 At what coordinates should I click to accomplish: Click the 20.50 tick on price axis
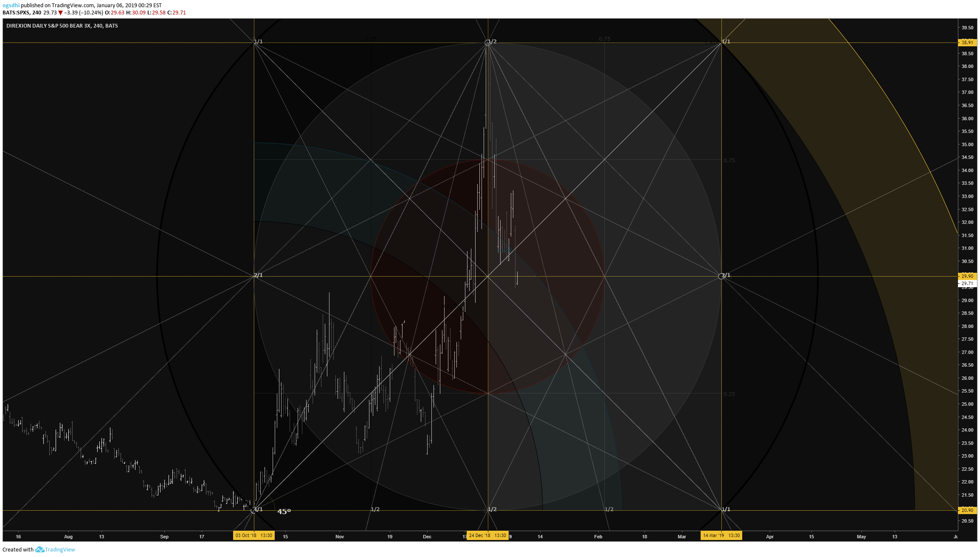[967, 521]
